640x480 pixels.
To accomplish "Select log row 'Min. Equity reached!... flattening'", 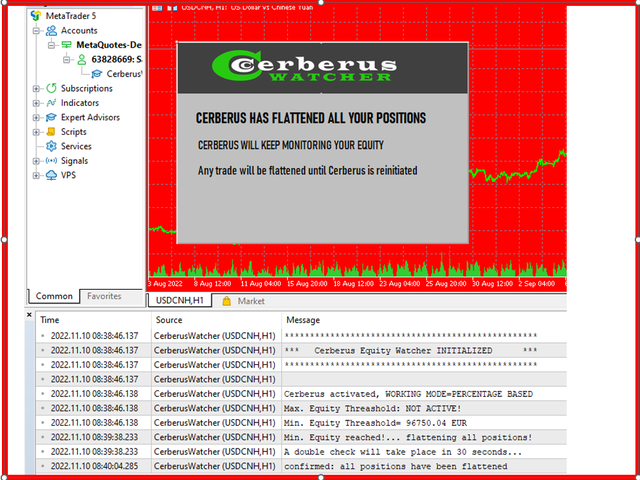I will click(x=301, y=437).
